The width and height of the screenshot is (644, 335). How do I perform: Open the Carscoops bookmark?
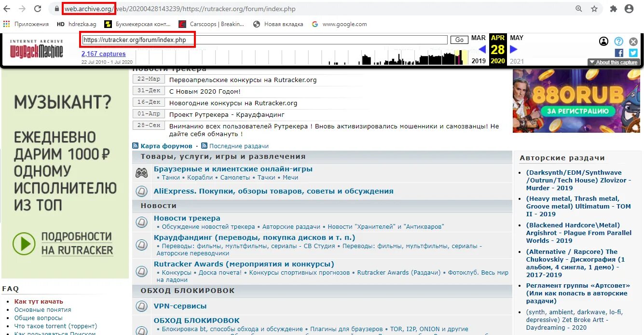coord(211,24)
